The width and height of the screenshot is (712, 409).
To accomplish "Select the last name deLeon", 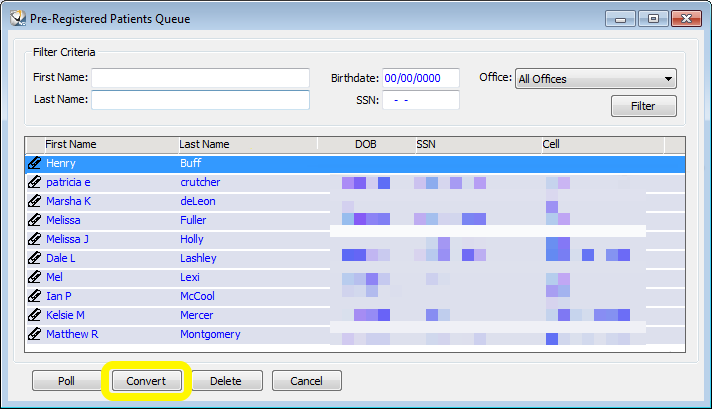I will click(x=198, y=201).
